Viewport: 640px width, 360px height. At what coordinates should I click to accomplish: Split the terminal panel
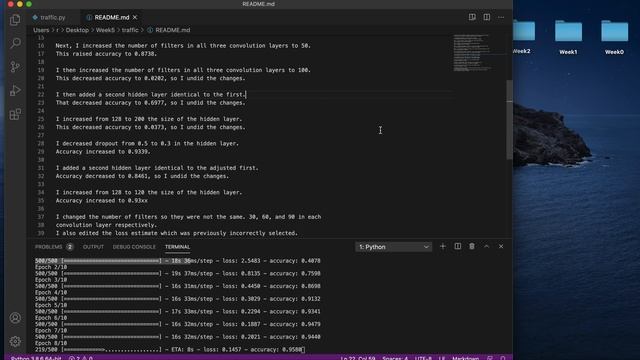point(458,247)
